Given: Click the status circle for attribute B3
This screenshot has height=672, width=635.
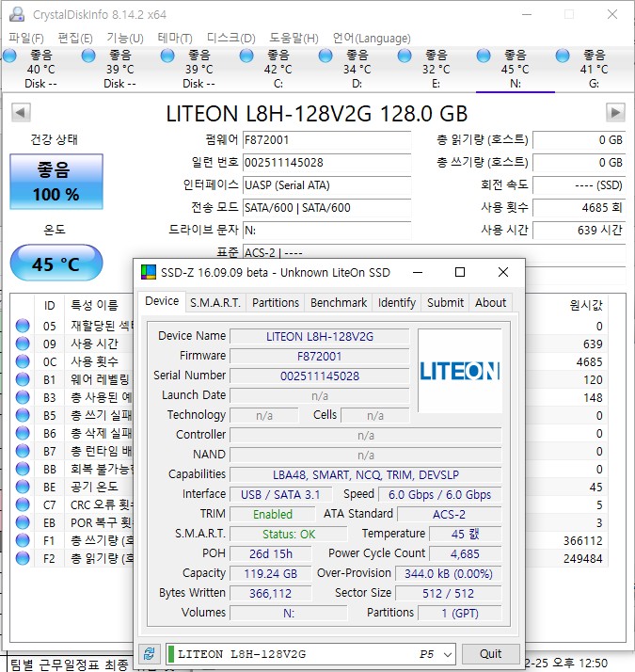Looking at the screenshot, I should pyautogui.click(x=23, y=397).
